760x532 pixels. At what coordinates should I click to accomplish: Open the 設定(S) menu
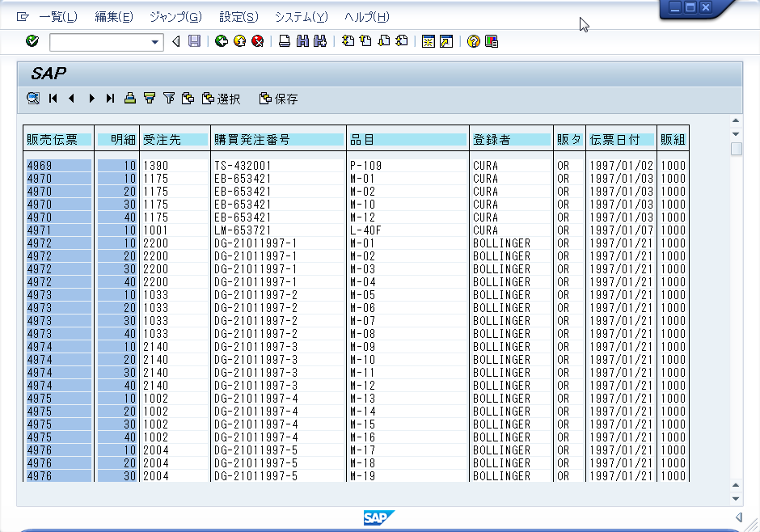tap(239, 17)
